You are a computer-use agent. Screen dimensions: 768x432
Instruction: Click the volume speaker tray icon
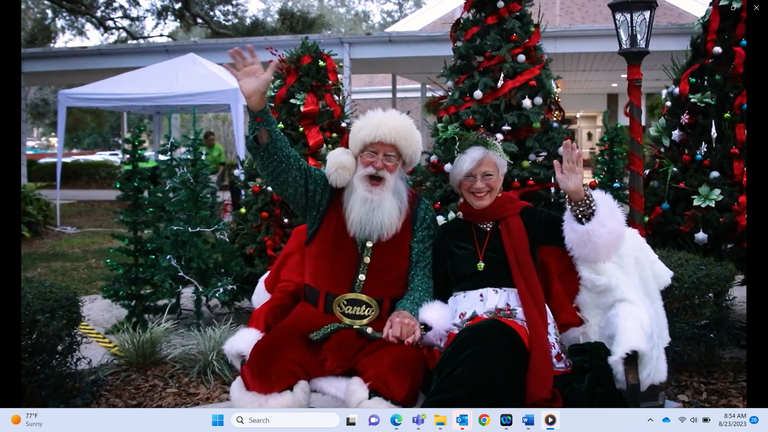click(x=694, y=420)
